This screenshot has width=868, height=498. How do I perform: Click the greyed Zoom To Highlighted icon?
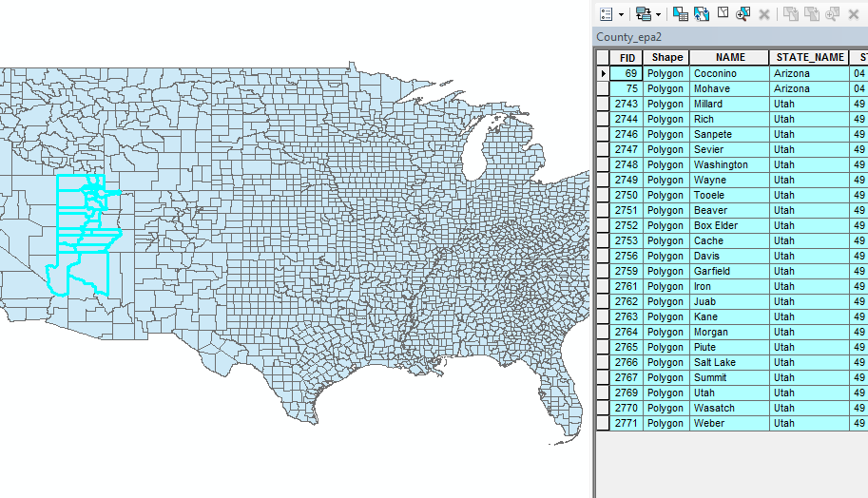point(832,14)
